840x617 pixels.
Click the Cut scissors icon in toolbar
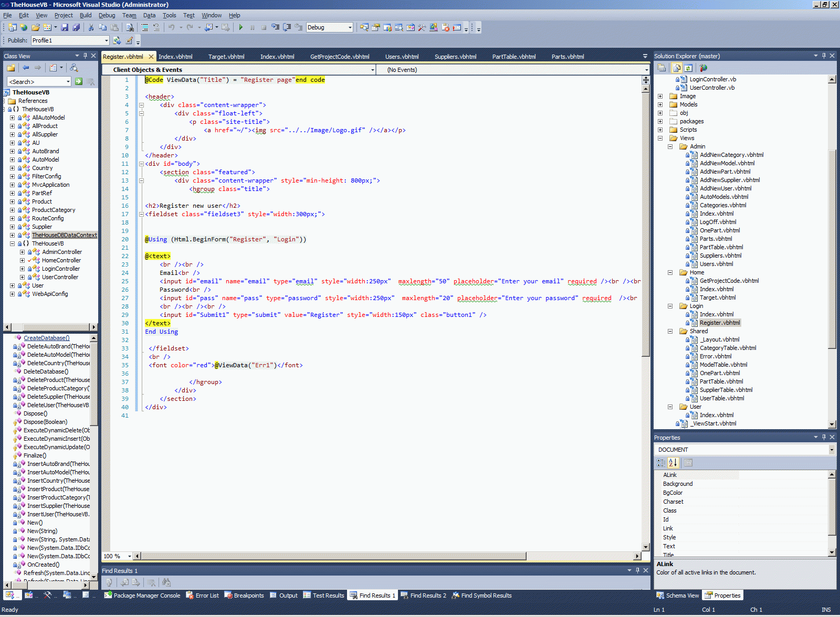(91, 27)
